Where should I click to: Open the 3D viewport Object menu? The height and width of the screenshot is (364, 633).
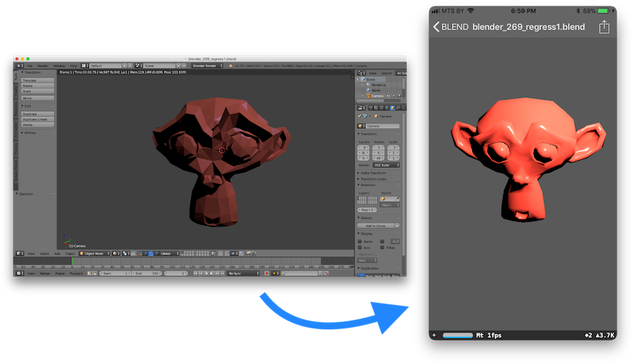70,253
